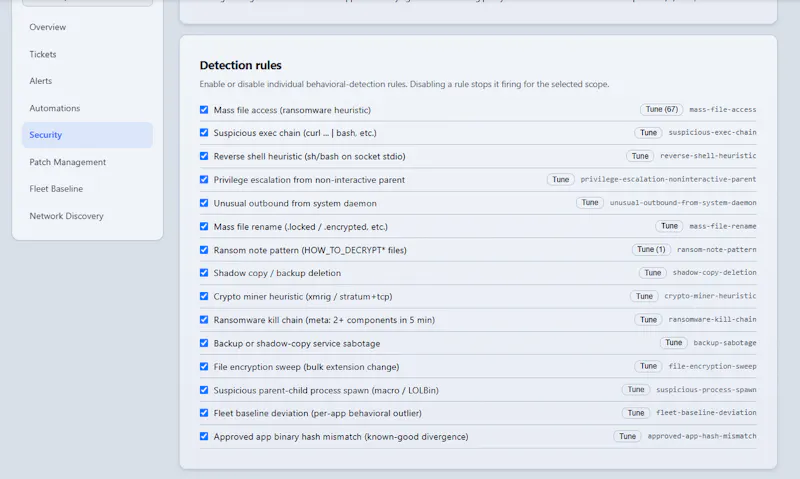Click Tune for file-encryption-sweep
This screenshot has height=479, width=800.
[x=648, y=366]
